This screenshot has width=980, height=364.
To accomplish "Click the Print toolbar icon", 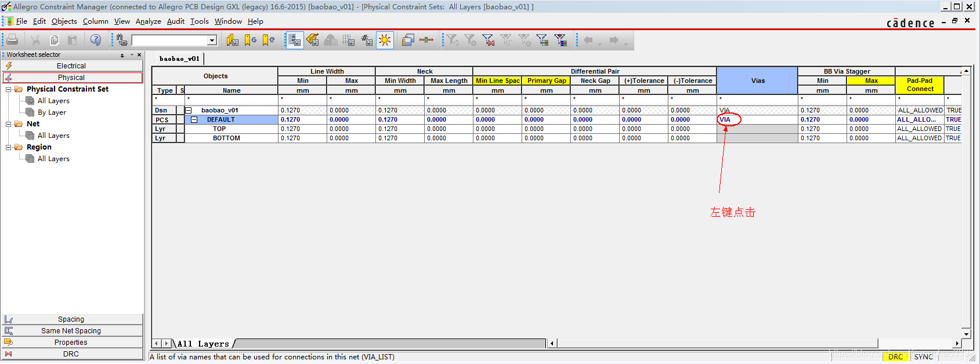I will (x=12, y=40).
